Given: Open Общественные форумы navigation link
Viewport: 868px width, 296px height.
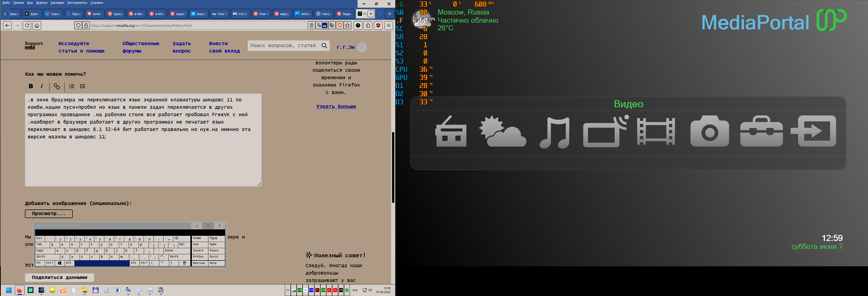Looking at the screenshot, I should coord(141,47).
